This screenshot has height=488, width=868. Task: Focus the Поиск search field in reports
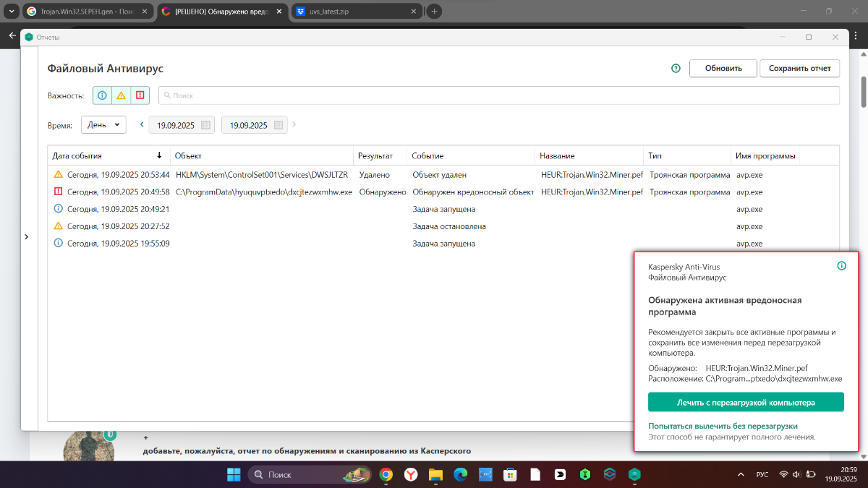tap(499, 95)
